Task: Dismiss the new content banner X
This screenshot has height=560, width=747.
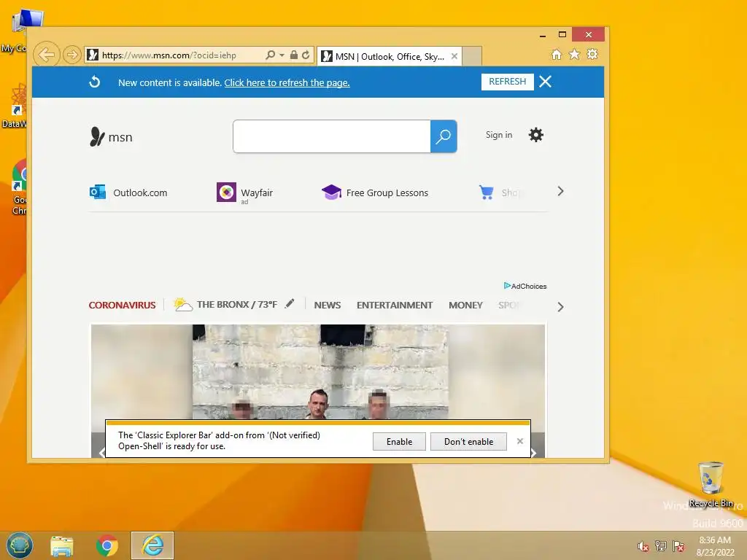Action: point(546,82)
